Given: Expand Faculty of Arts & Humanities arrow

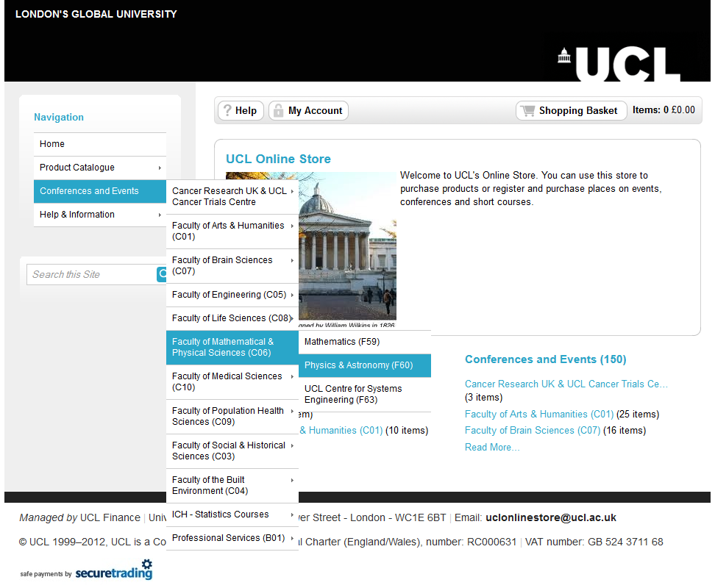Looking at the screenshot, I should point(292,226).
